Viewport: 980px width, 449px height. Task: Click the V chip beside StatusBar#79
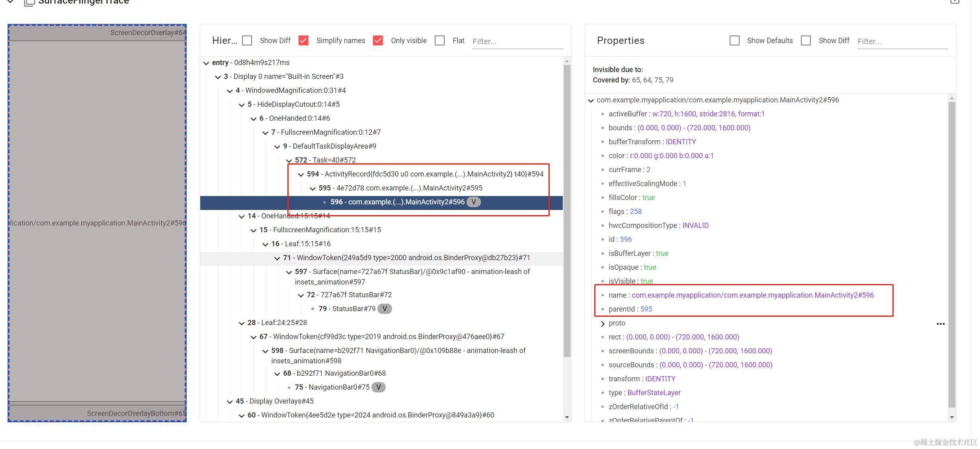384,309
